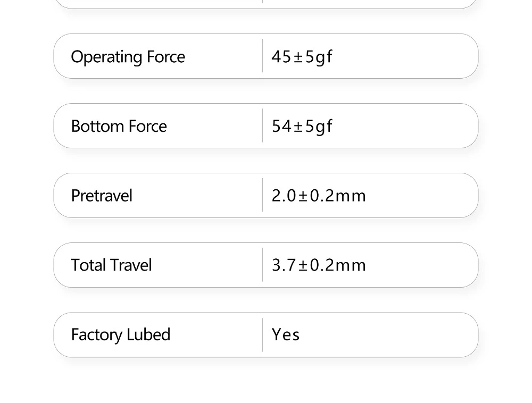The width and height of the screenshot is (532, 403).
Task: Select the 54±5gf value
Action: coord(302,126)
